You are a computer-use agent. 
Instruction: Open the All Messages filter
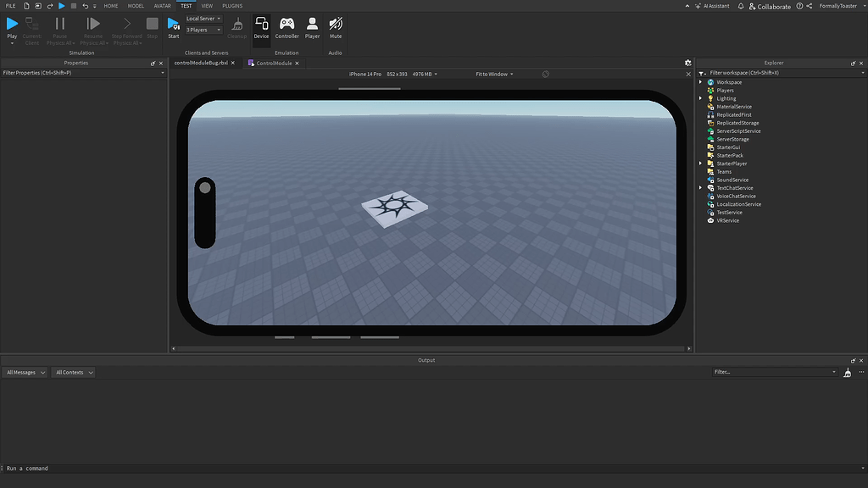pos(25,372)
